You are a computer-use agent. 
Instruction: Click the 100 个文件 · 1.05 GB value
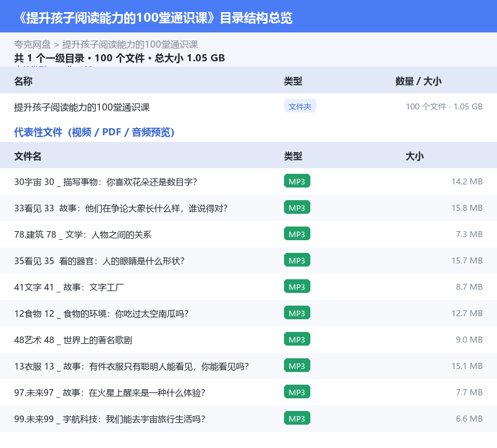(444, 106)
